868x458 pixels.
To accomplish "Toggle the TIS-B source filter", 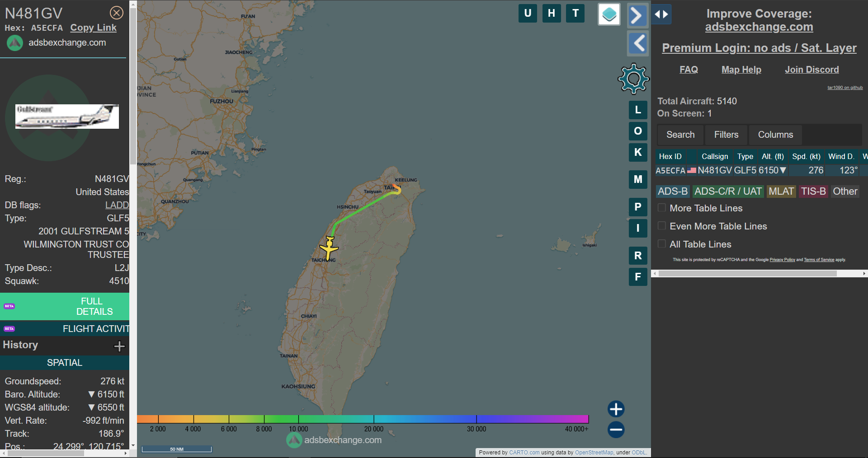I will coord(813,192).
